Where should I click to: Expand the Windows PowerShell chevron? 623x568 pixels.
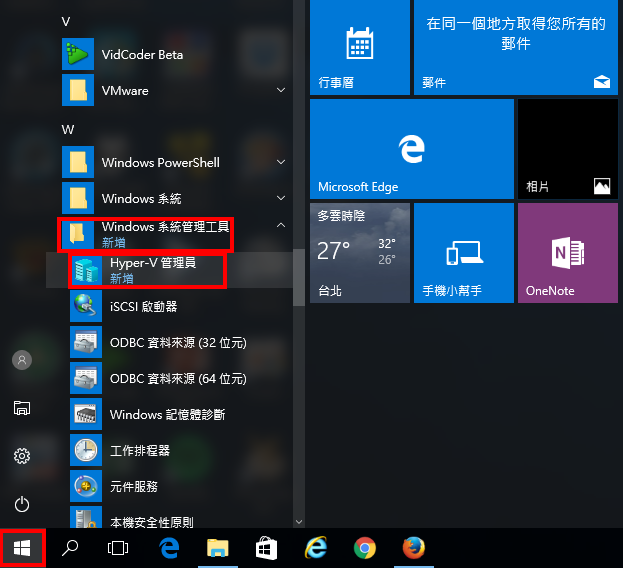point(281,162)
